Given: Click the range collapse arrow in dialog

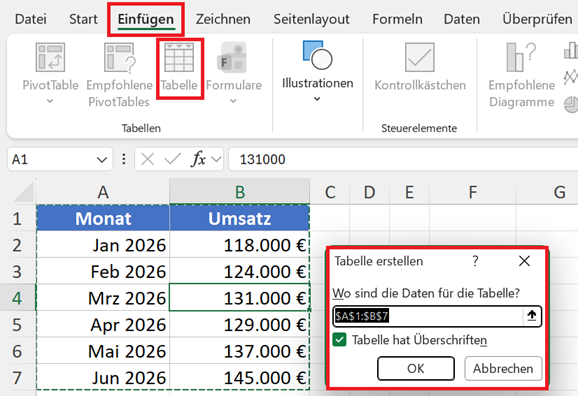Looking at the screenshot, I should pyautogui.click(x=532, y=316).
